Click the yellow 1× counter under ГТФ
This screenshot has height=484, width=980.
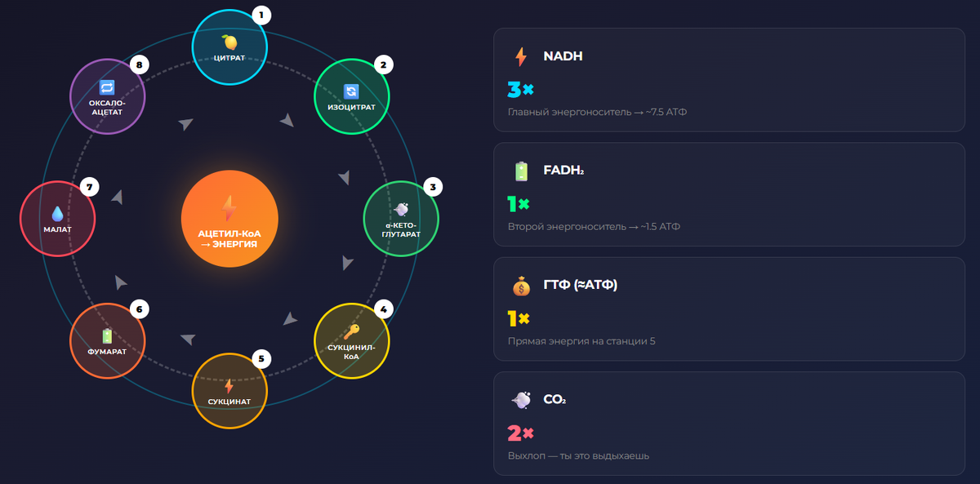pos(519,318)
